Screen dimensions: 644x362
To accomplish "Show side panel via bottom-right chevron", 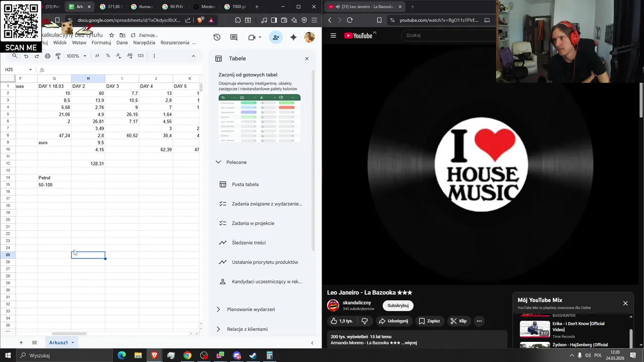I will (312, 343).
